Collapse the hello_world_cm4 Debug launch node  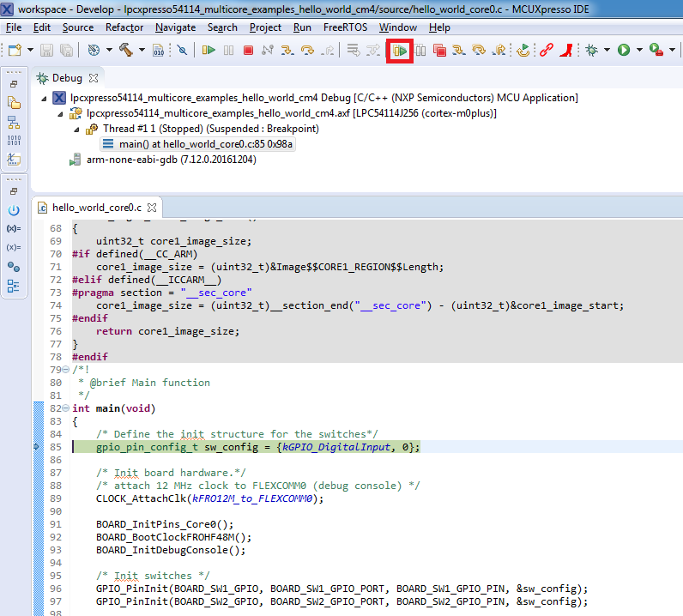[45, 98]
